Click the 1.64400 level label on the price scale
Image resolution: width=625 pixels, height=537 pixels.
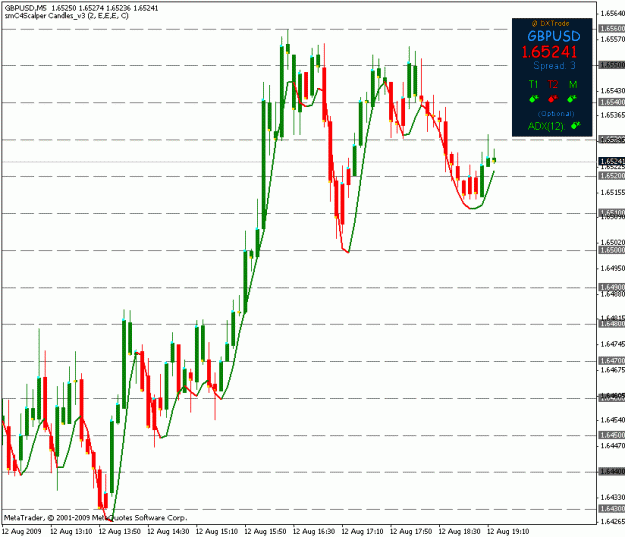click(x=612, y=472)
